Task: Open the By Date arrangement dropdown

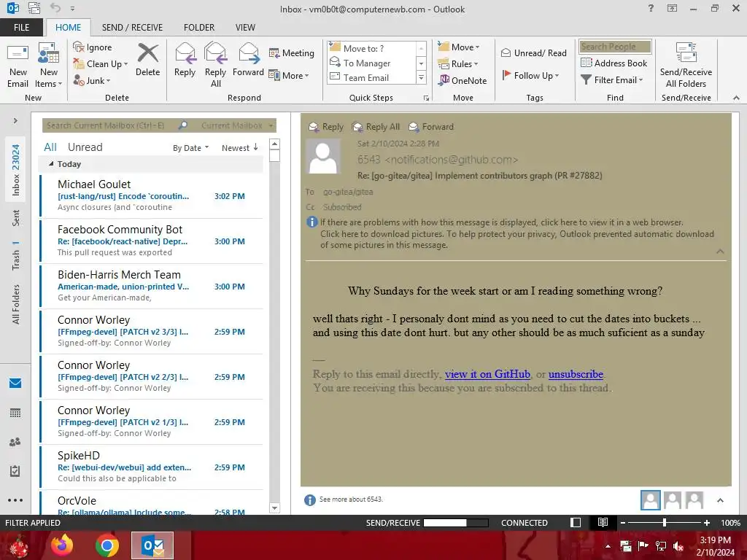Action: click(x=190, y=148)
